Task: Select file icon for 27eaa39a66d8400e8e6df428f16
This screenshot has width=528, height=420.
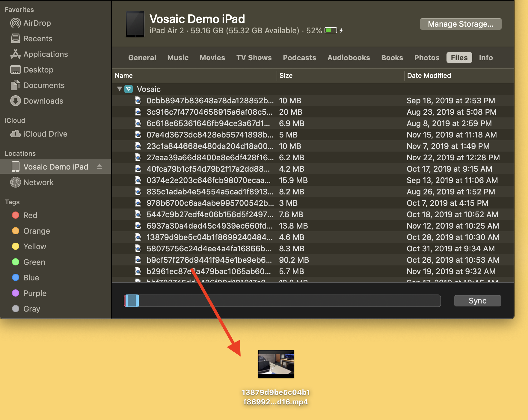Action: tap(138, 157)
